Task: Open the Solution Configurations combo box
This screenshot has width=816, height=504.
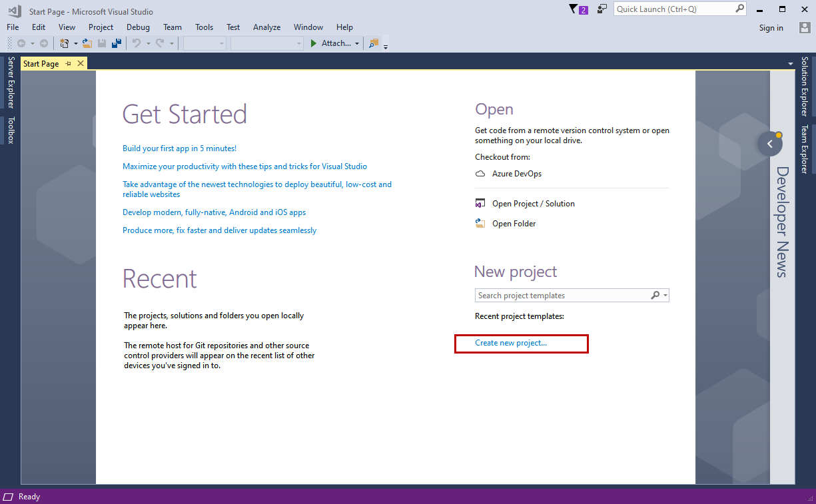Action: coord(204,43)
